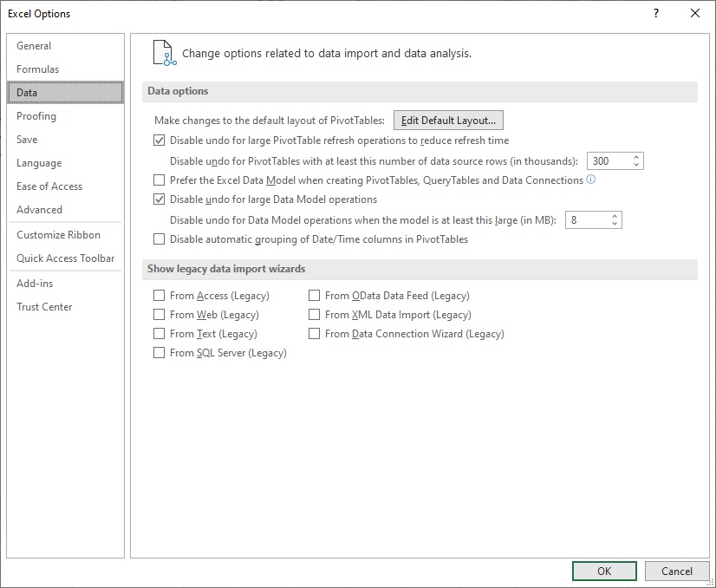Click the Edit Default Layout button
This screenshot has width=716, height=588.
pos(448,120)
